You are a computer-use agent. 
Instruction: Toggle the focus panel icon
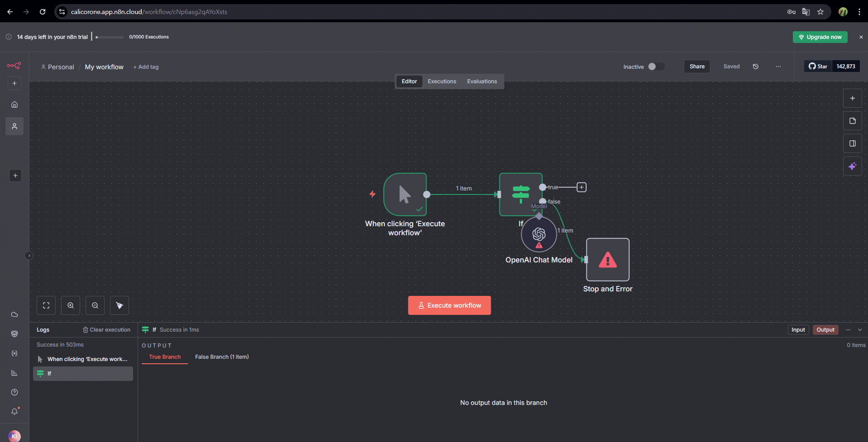coord(853,143)
